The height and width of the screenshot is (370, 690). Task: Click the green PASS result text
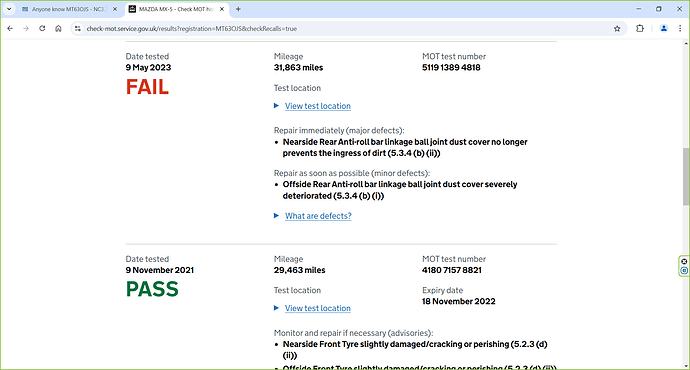[152, 289]
